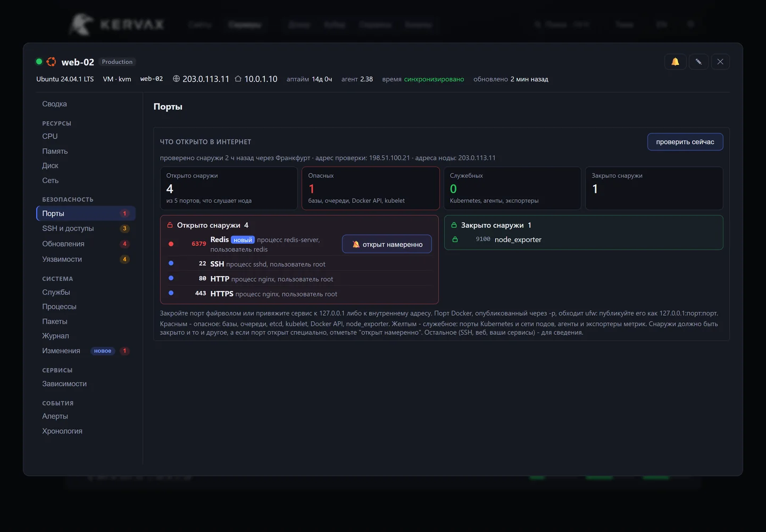Click the lock icon in the 9100 node_exporter row
The height and width of the screenshot is (532, 766).
tap(455, 239)
